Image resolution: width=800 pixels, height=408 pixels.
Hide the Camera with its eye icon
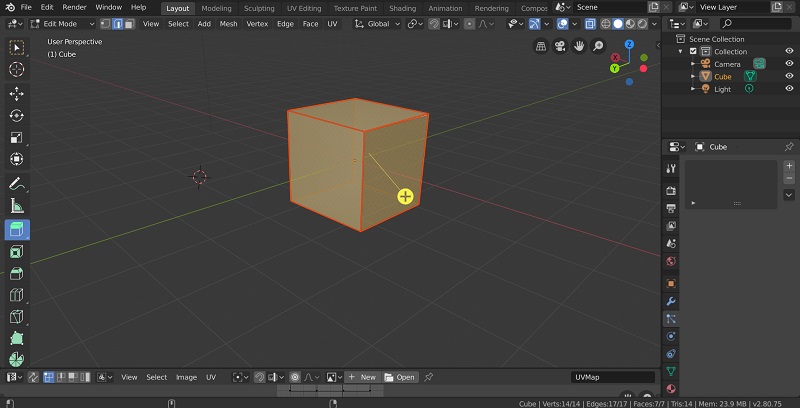[789, 64]
